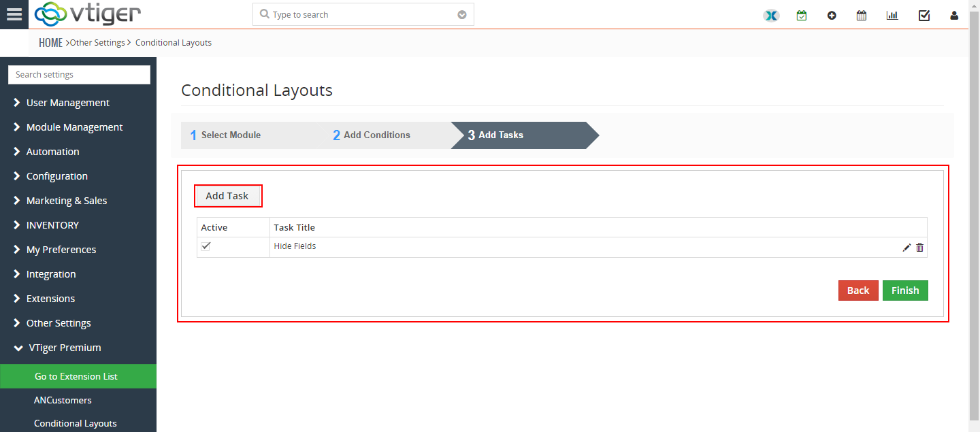
Task: Open the VTiger Experts X icon
Action: point(771,15)
